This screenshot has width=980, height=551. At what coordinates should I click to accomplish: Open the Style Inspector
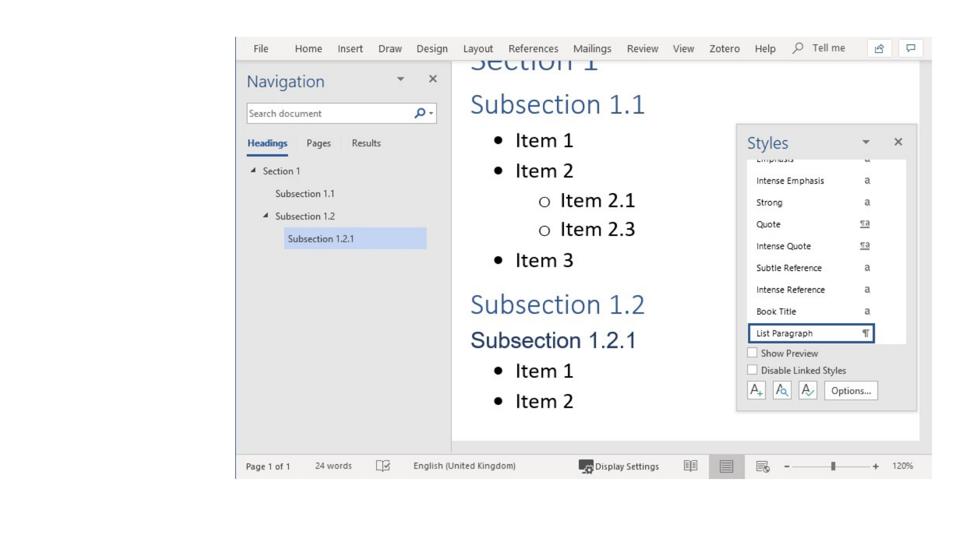pyautogui.click(x=782, y=391)
